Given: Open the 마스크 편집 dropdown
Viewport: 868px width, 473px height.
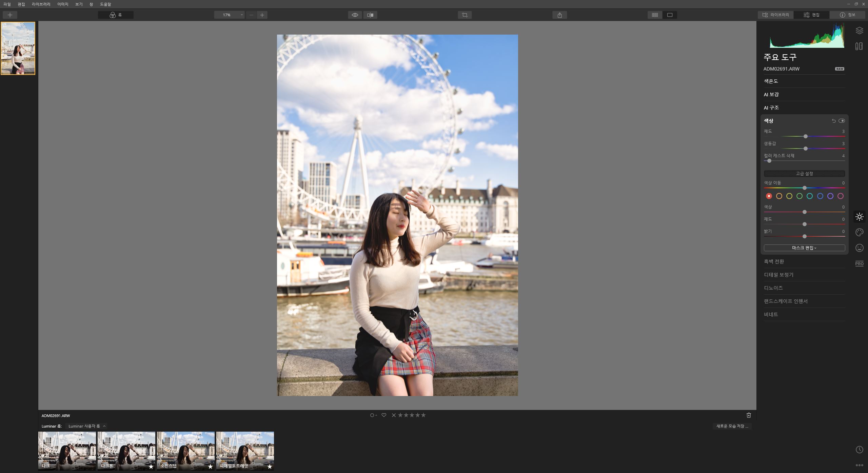Looking at the screenshot, I should tap(804, 248).
